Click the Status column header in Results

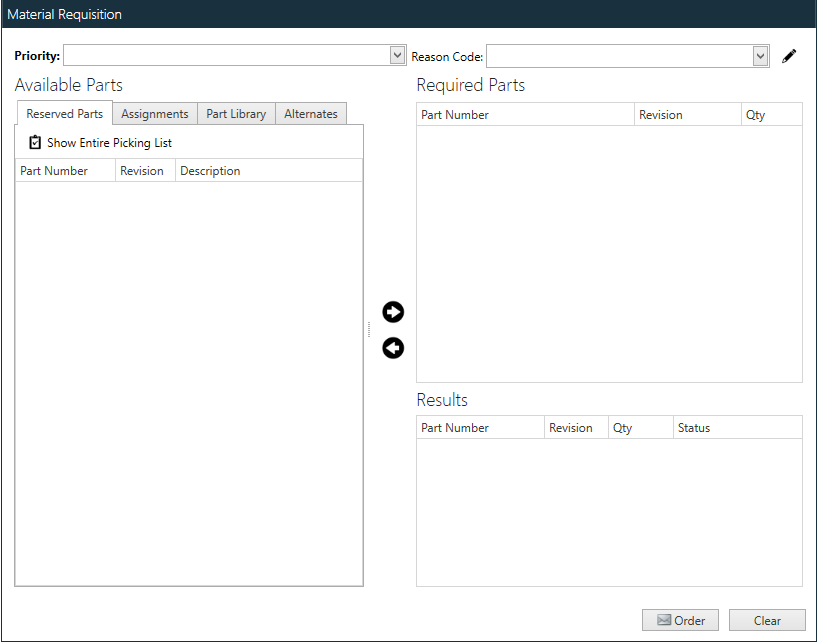click(x=693, y=427)
